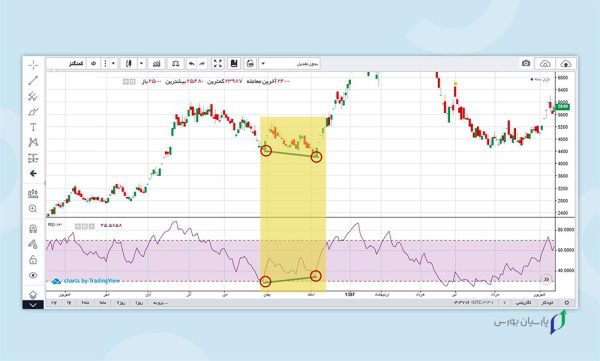The image size is (600, 361).
Task: Save chart with floppy disk icon
Action: [234, 64]
